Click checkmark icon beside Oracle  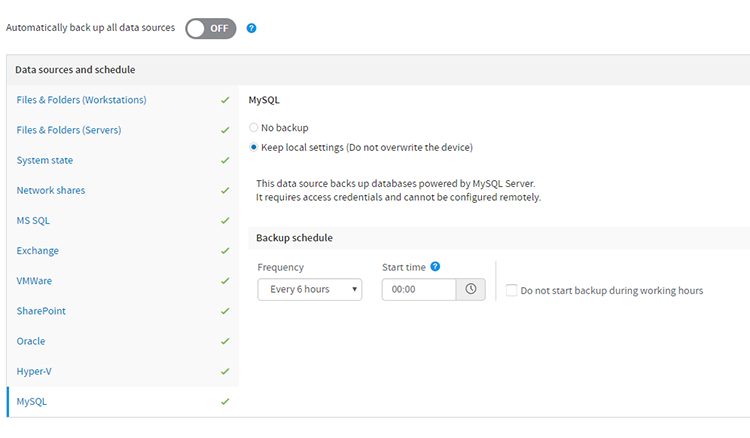[225, 341]
